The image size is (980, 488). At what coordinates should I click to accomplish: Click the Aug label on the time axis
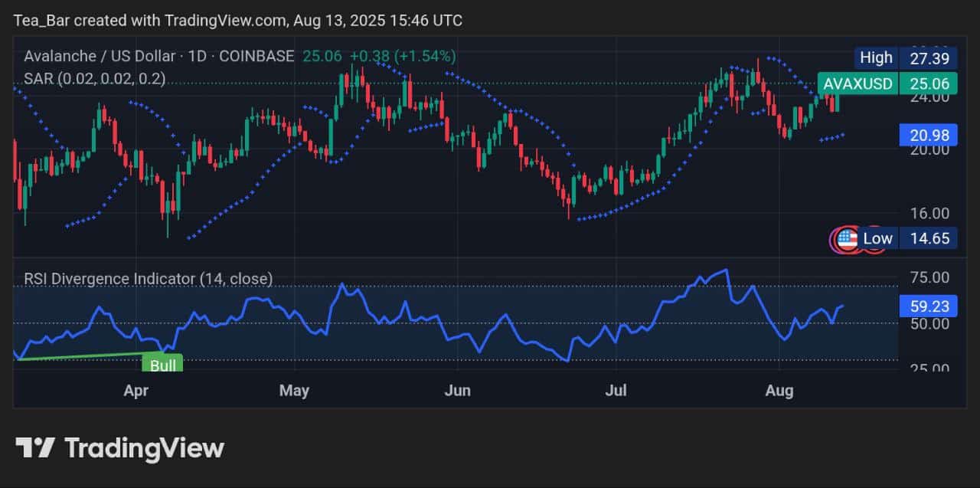pos(779,391)
